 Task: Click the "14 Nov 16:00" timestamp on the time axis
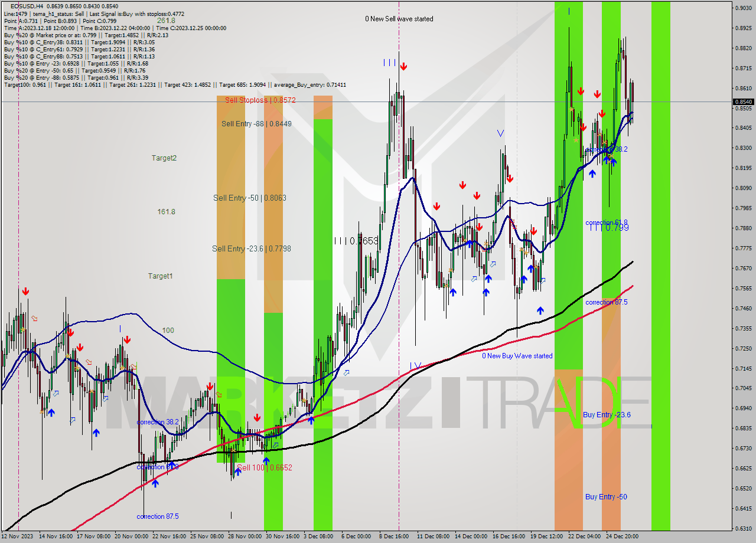coord(57,537)
